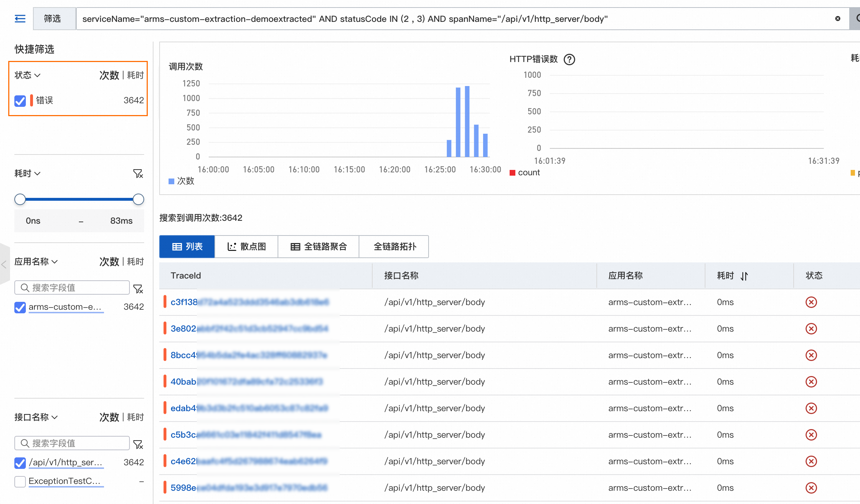Expand the 状态 quick filter dropdown
Screen dimensions: 860x504
pos(28,75)
